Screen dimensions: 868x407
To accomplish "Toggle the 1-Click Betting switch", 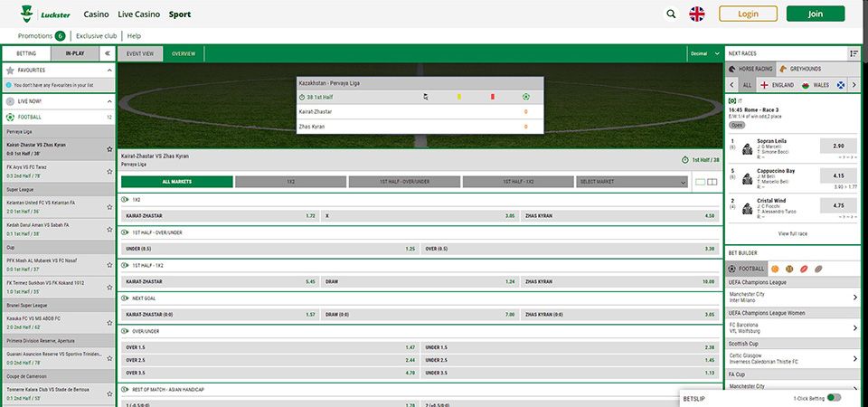I will pyautogui.click(x=833, y=397).
